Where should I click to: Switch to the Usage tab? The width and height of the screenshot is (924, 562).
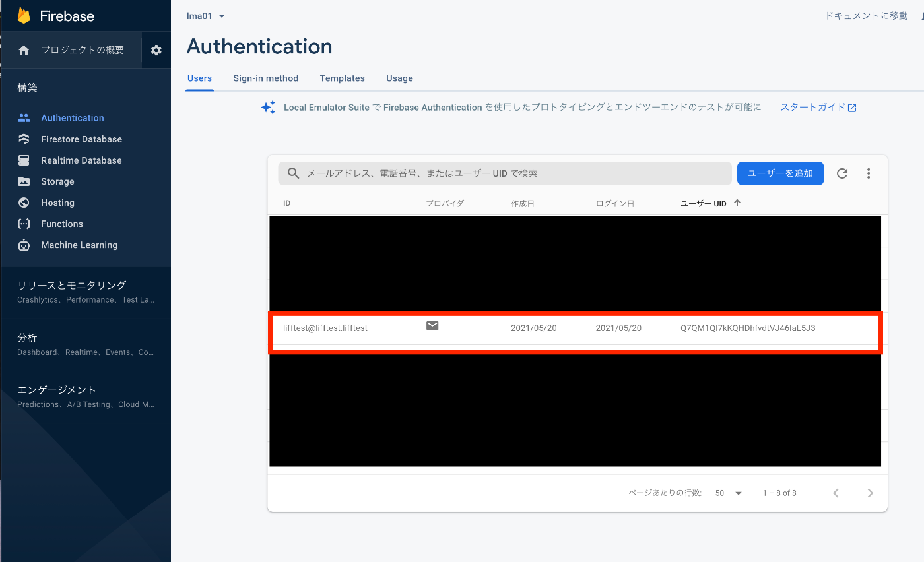click(x=399, y=78)
